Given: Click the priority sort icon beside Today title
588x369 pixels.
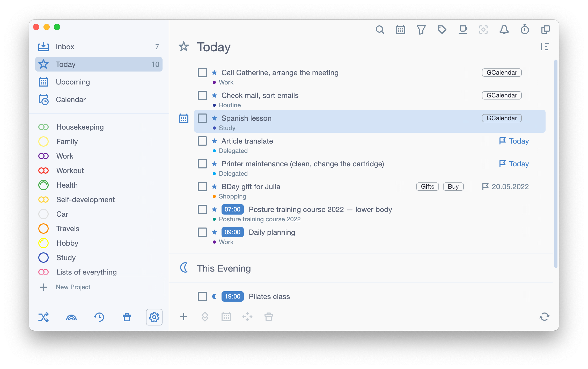Looking at the screenshot, I should tap(545, 47).
